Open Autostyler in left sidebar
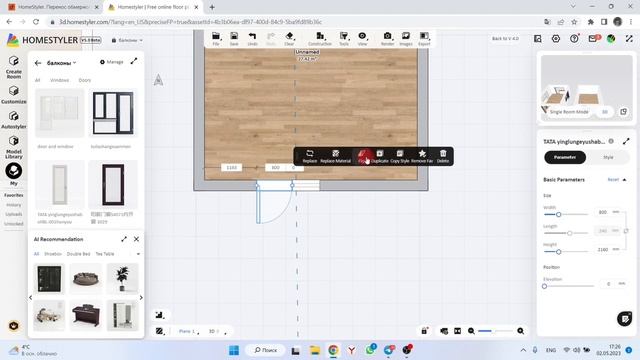640x360 pixels. coord(13,120)
